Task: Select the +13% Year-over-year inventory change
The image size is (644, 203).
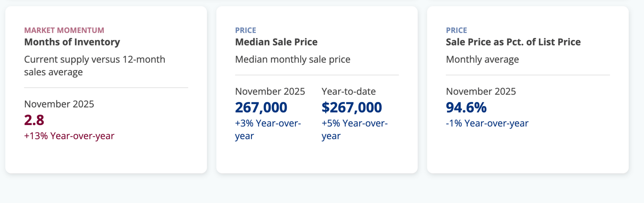Action: [69, 136]
